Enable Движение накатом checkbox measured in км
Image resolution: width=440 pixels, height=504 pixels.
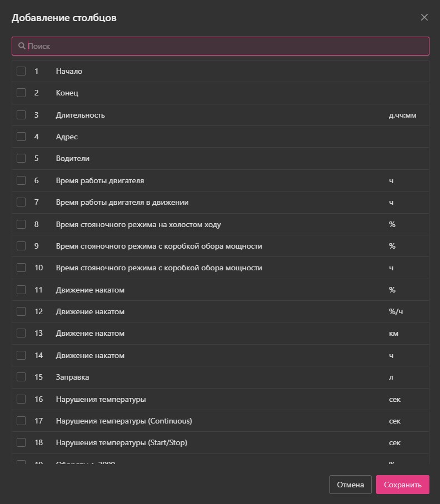21,333
